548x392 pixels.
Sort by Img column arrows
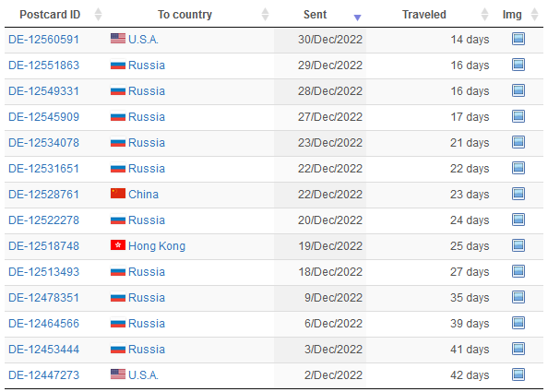[x=534, y=15]
